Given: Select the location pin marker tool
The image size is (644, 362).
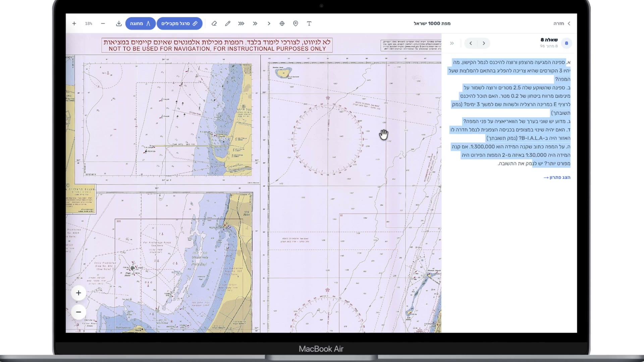Looking at the screenshot, I should (x=296, y=23).
